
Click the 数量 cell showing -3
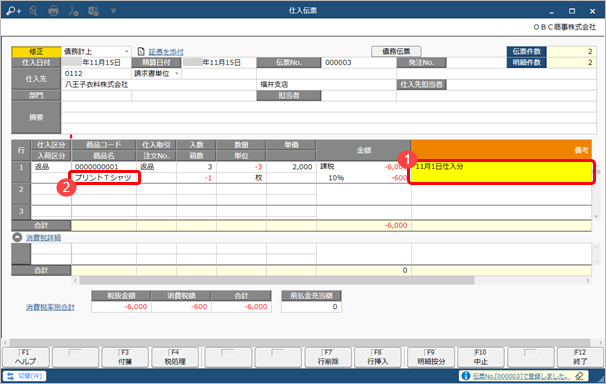coord(241,167)
